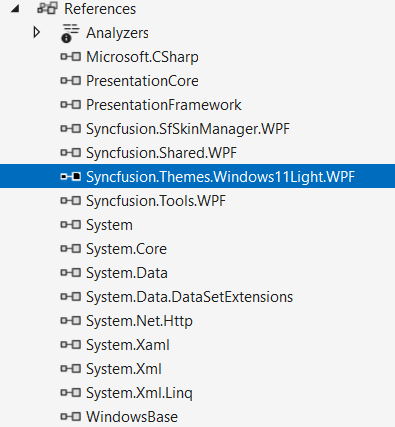Select the Microsoft.CSharp reference
This screenshot has height=427, width=395.
142,57
